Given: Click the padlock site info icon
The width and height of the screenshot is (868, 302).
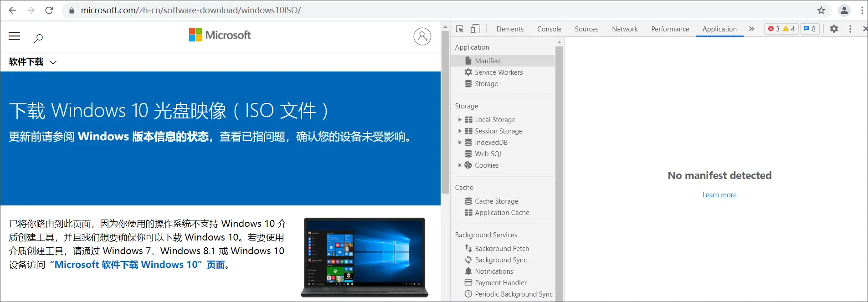Looking at the screenshot, I should 72,10.
